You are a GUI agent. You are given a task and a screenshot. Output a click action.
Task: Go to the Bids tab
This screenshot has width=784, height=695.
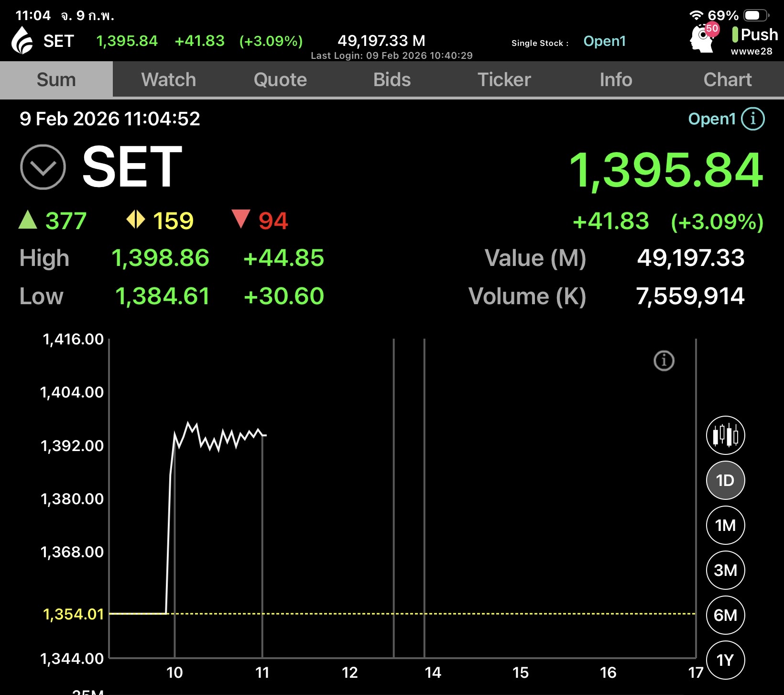pyautogui.click(x=392, y=79)
